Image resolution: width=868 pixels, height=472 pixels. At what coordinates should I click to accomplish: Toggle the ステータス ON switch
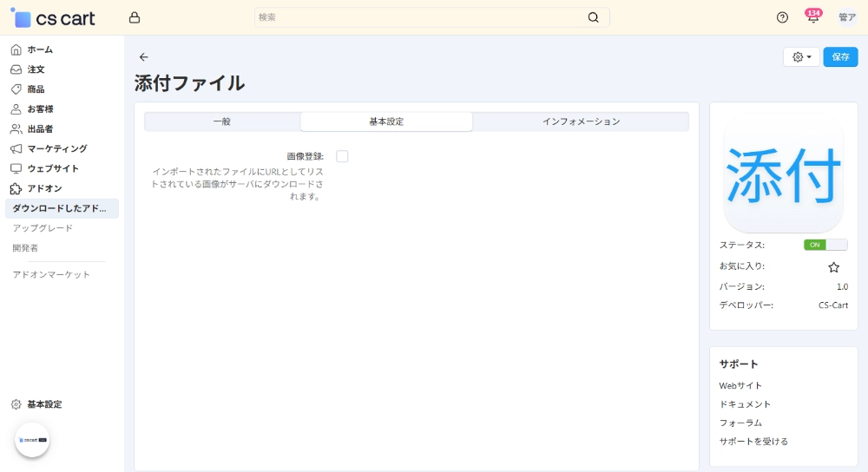pos(825,245)
